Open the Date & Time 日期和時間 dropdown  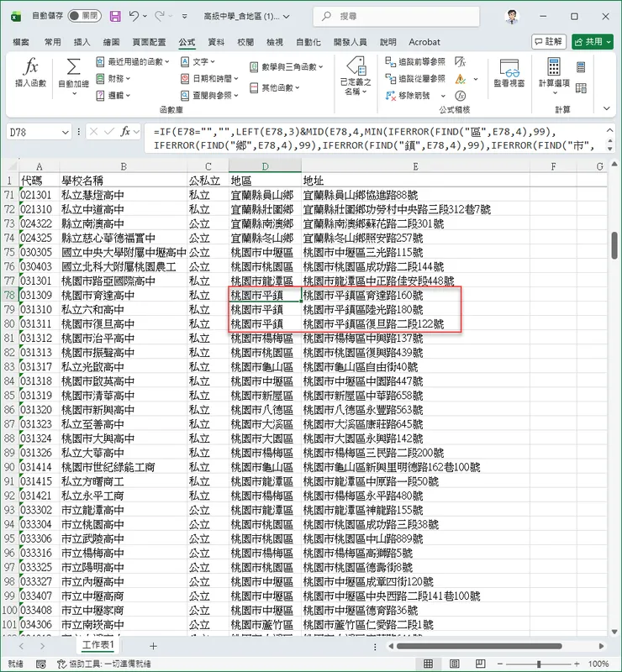point(209,78)
